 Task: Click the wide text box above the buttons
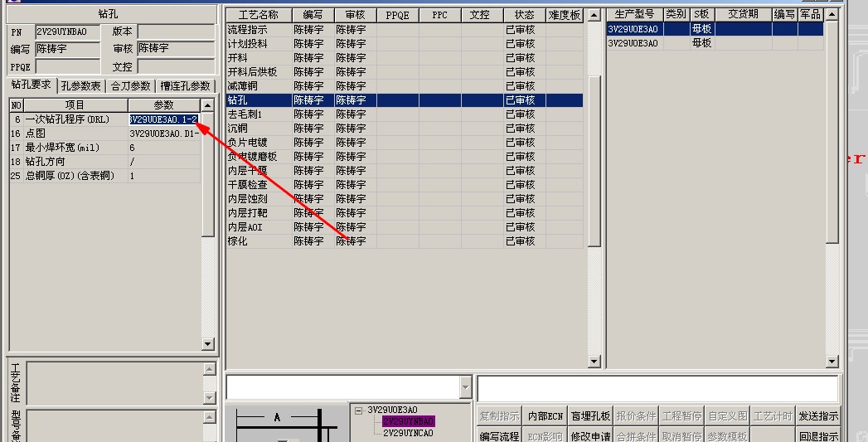[657, 388]
